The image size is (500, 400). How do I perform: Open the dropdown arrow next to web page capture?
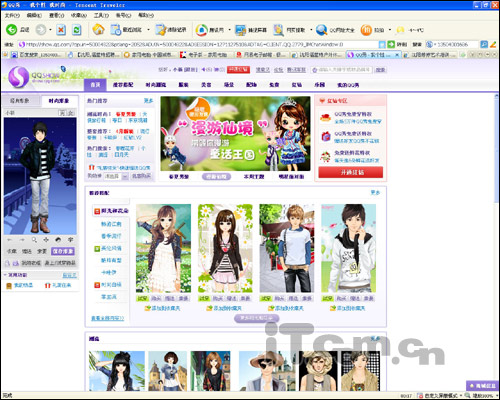[311, 30]
